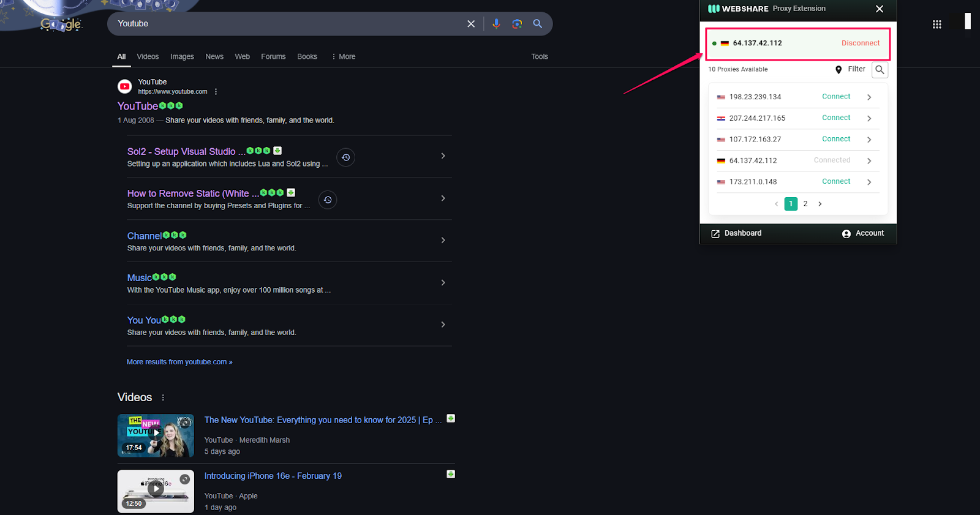Select the All search tab
The image size is (980, 515).
[121, 56]
